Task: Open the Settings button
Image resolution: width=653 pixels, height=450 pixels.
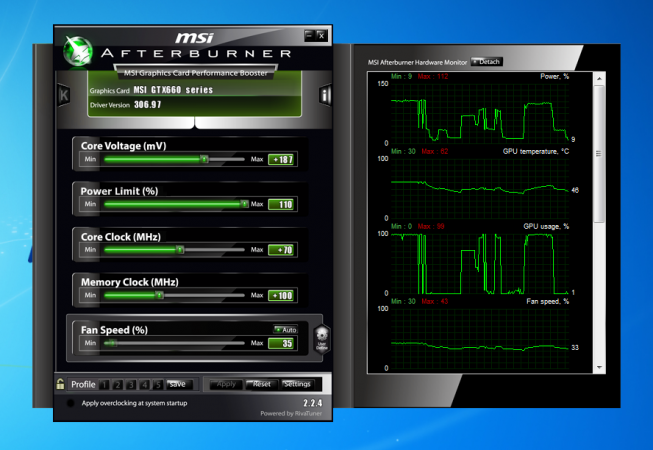Action: click(297, 384)
